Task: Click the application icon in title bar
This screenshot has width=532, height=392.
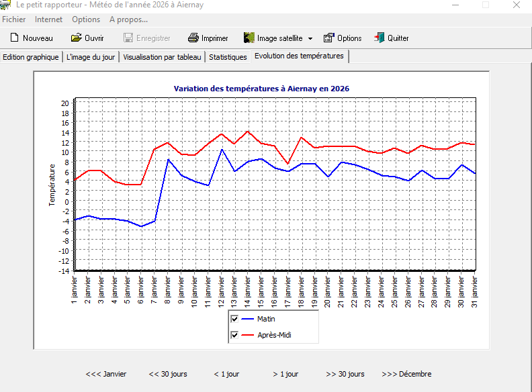Action: pos(6,5)
